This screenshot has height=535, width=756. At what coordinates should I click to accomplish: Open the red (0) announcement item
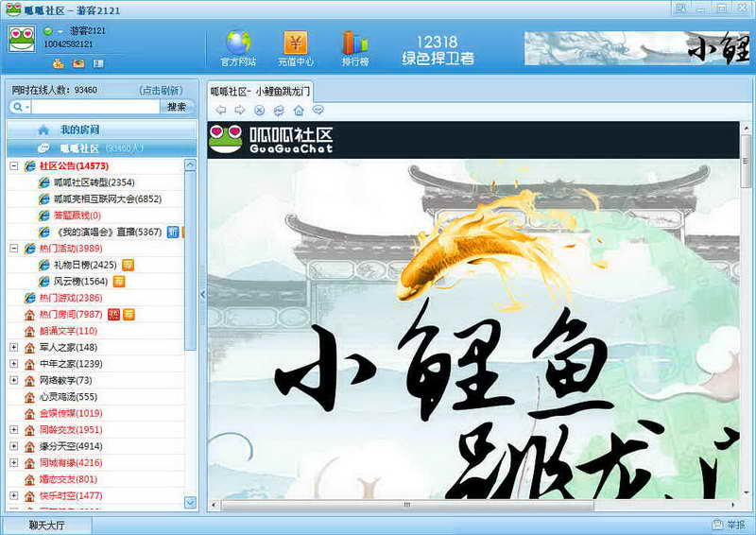[x=77, y=216]
